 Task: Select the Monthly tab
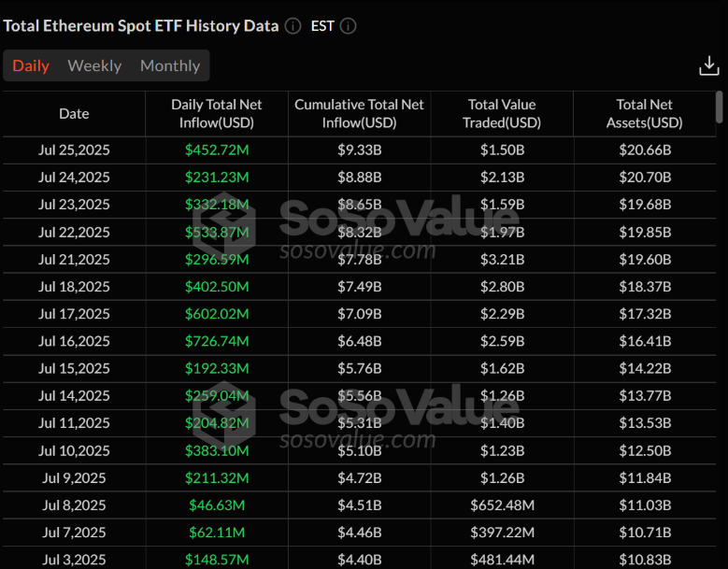170,65
